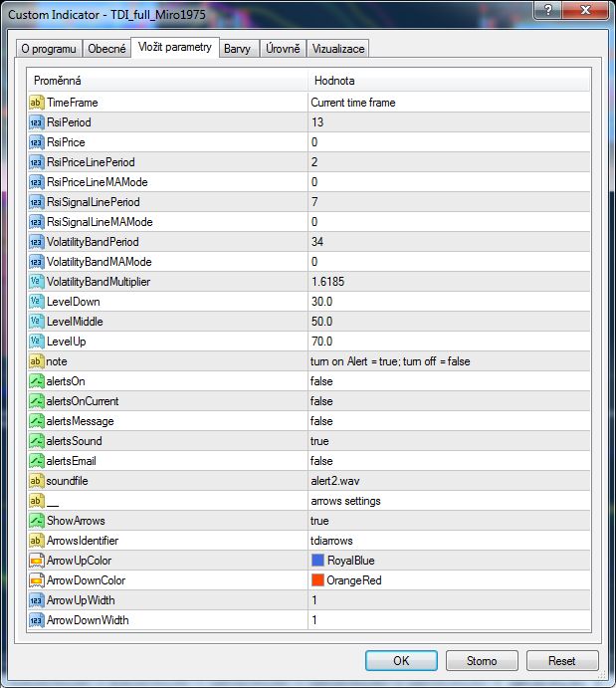This screenshot has height=688, width=616.
Task: Click the double icon beside LevelDown
Action: [37, 302]
